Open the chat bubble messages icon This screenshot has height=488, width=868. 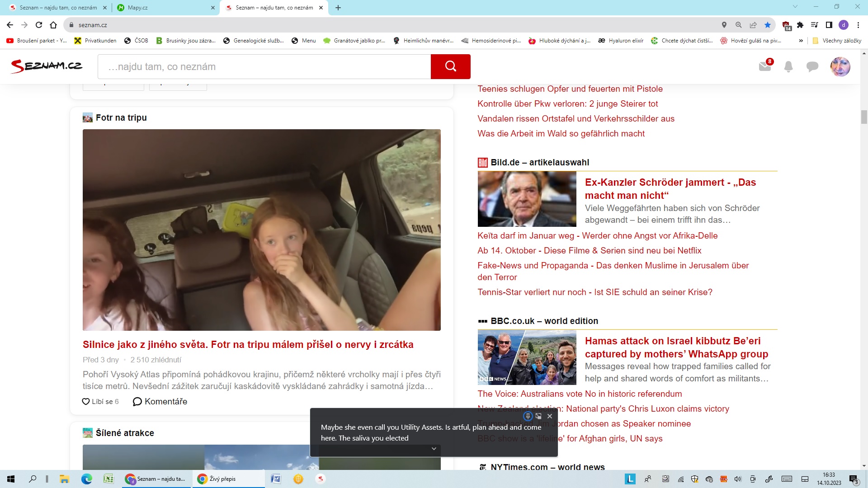[812, 67]
